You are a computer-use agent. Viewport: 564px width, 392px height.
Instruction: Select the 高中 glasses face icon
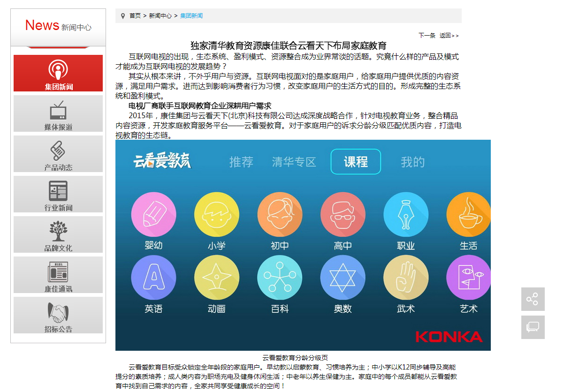(343, 214)
